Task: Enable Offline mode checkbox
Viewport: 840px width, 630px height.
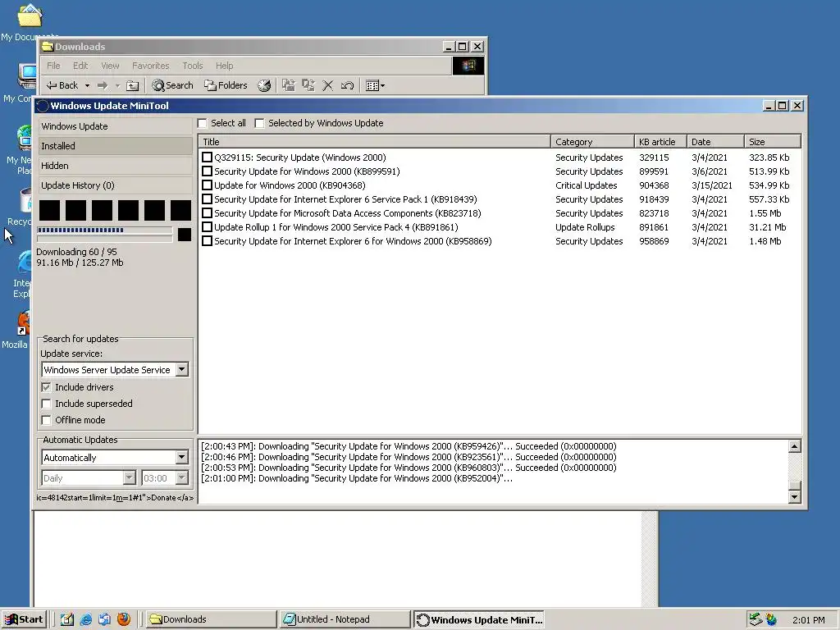Action: pyautogui.click(x=47, y=420)
